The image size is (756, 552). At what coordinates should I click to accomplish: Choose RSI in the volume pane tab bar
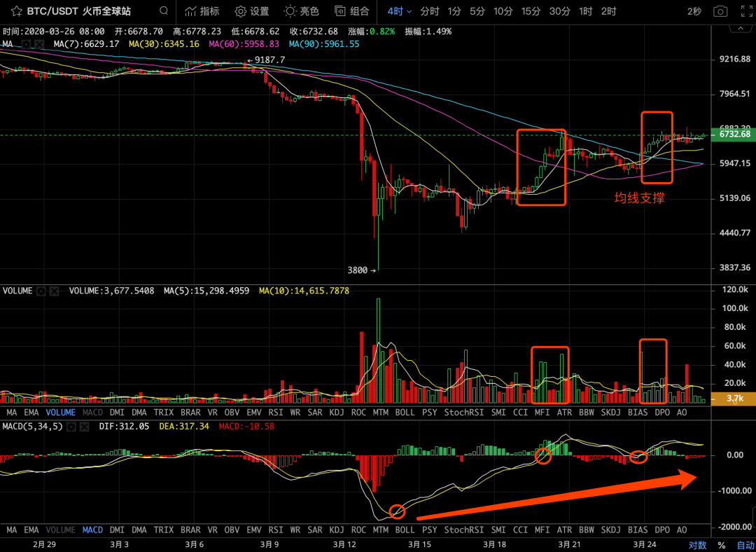[276, 413]
